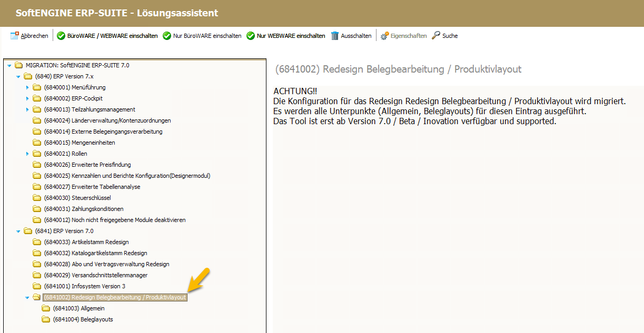This screenshot has width=644, height=333.
Task: Click the Suche magnifier icon
Action: click(x=436, y=36)
